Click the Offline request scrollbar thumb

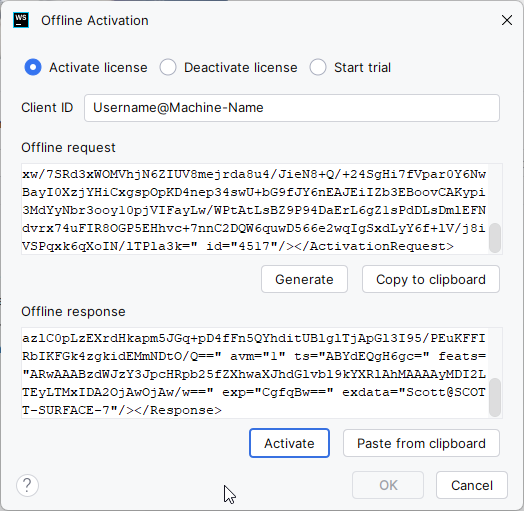click(495, 238)
